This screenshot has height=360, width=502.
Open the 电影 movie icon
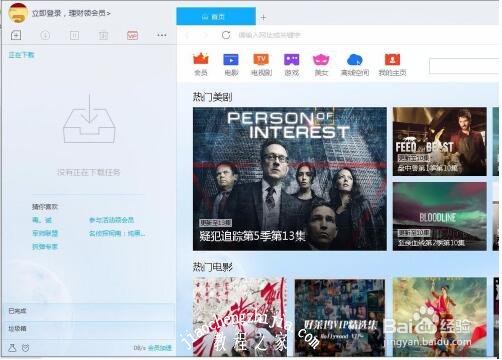point(231,64)
